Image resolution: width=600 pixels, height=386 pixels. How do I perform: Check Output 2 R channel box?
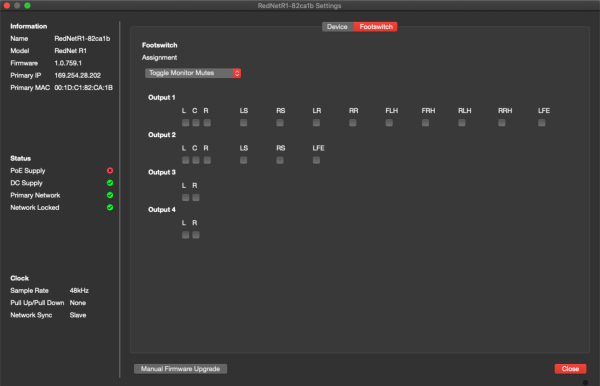[x=207, y=160]
